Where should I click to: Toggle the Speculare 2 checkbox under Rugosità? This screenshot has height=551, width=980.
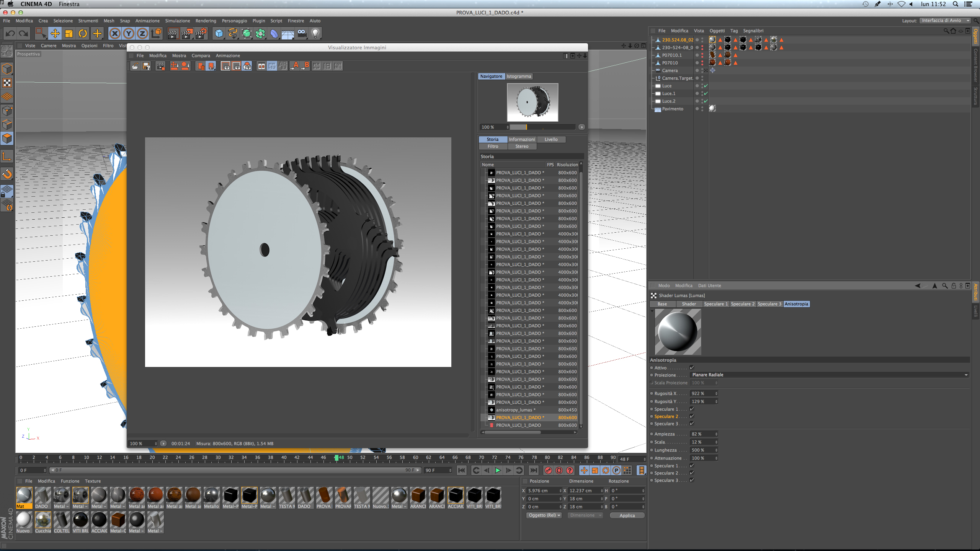[692, 416]
